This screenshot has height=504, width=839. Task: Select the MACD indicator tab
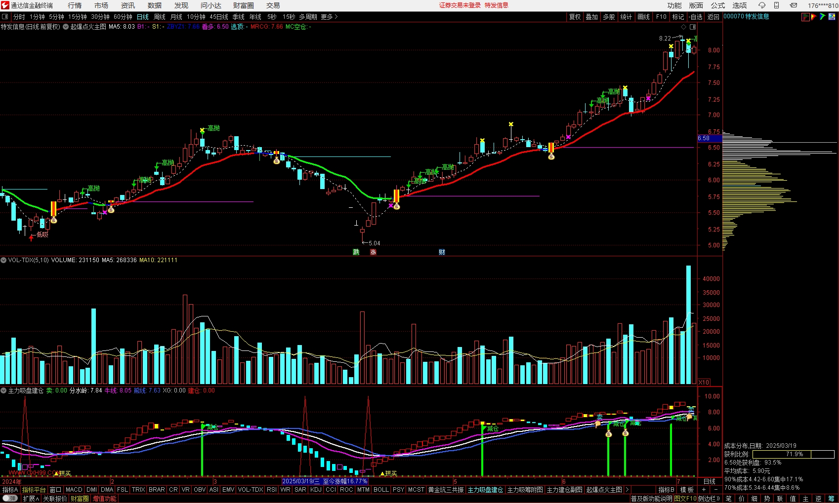click(x=74, y=490)
